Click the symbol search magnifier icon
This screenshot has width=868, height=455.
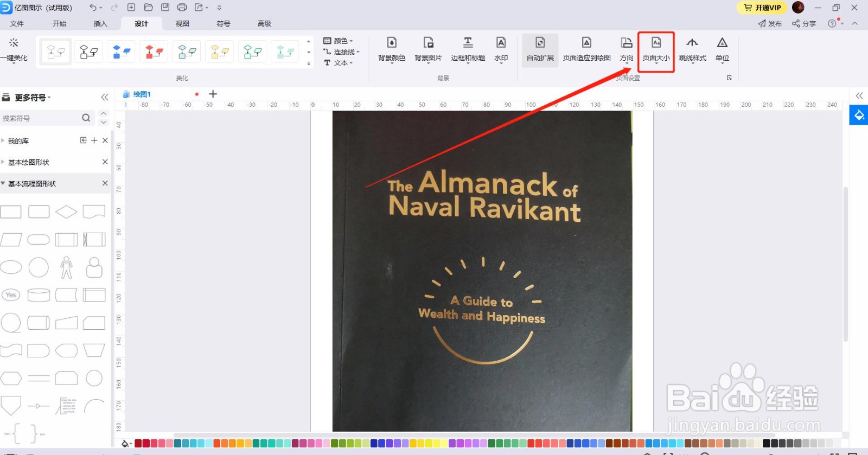[x=86, y=118]
